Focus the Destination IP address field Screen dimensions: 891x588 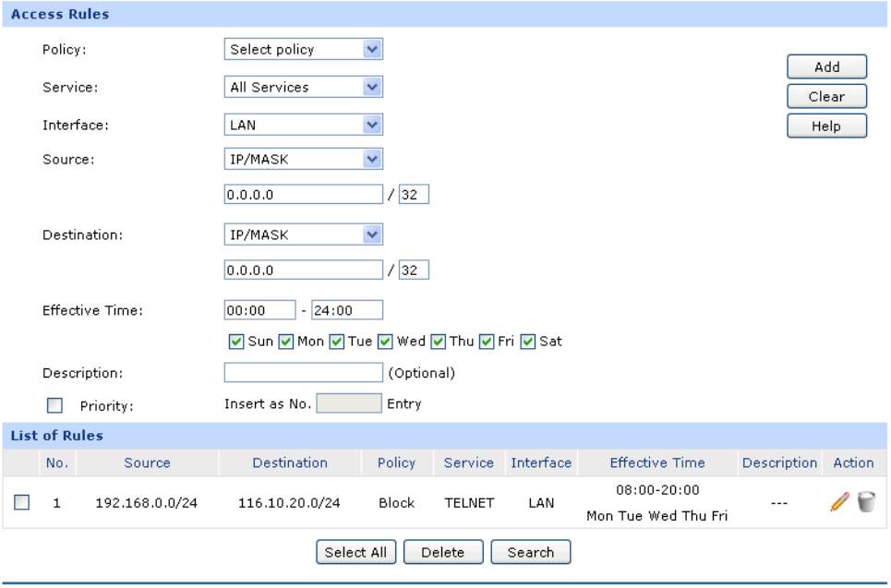point(304,270)
